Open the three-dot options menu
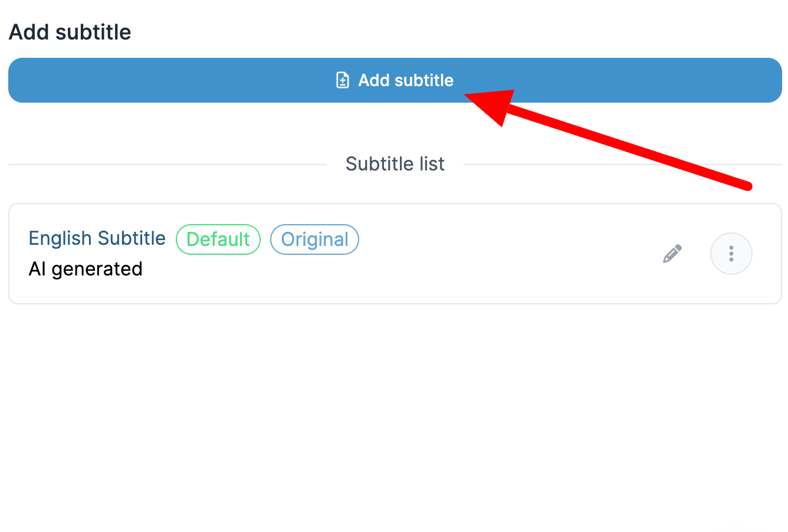Viewport: 788px width, 532px height. pyautogui.click(x=731, y=254)
